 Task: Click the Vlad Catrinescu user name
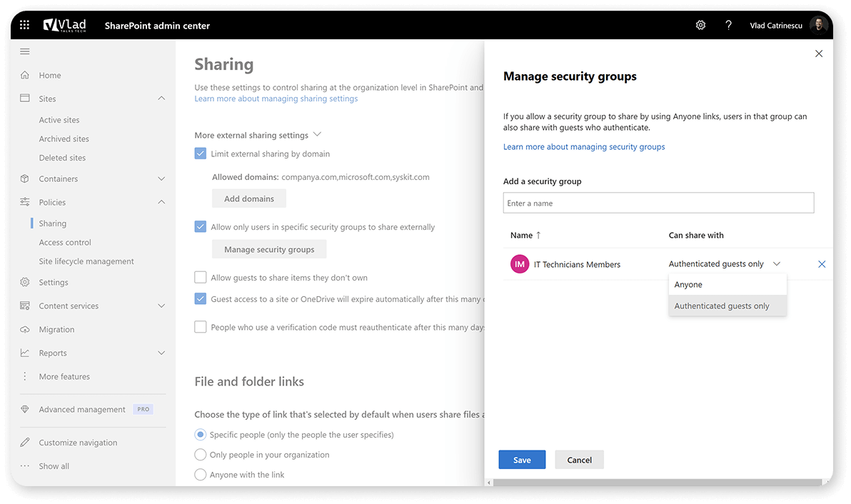tap(775, 26)
